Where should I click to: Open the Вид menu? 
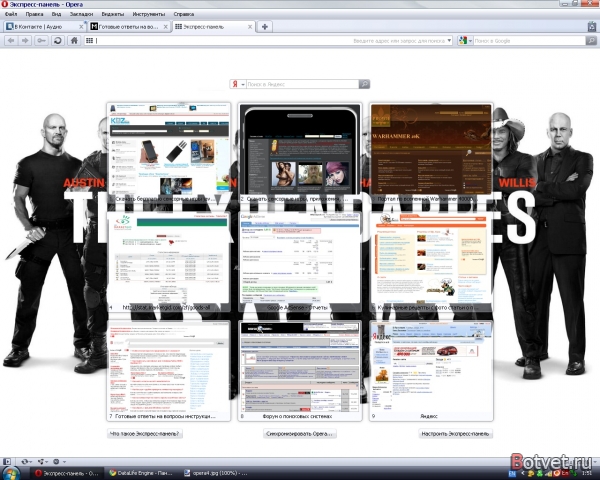click(56, 14)
